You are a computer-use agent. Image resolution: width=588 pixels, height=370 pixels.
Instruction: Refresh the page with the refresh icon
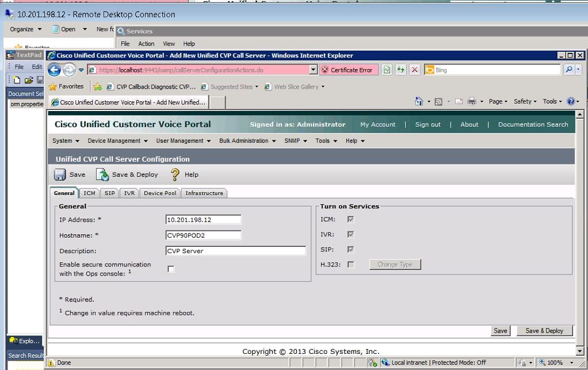pos(400,68)
